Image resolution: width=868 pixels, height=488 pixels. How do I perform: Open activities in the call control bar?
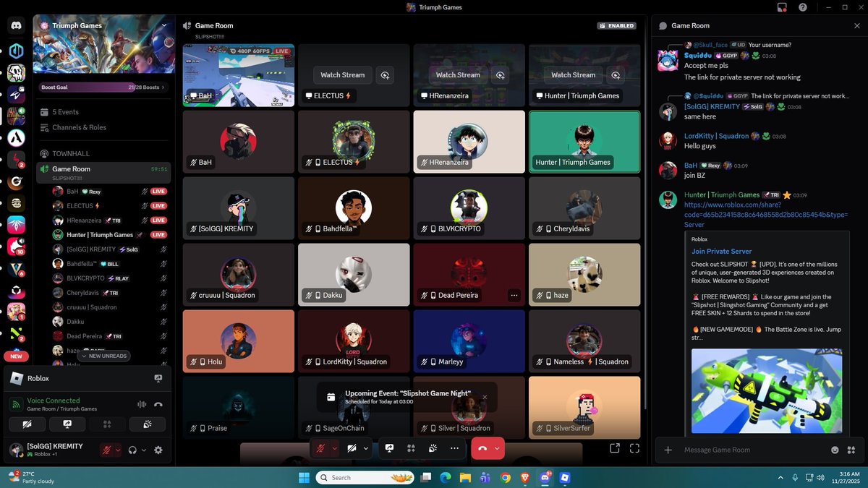(x=411, y=448)
